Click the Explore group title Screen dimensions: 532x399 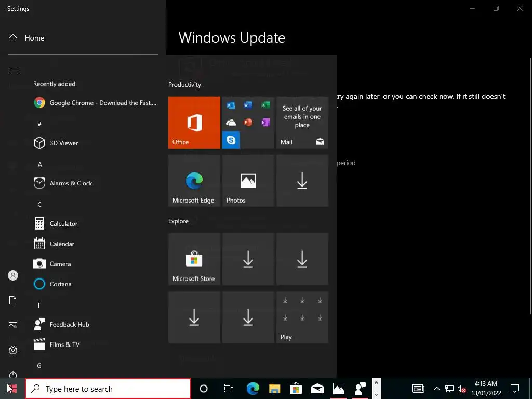179,221
